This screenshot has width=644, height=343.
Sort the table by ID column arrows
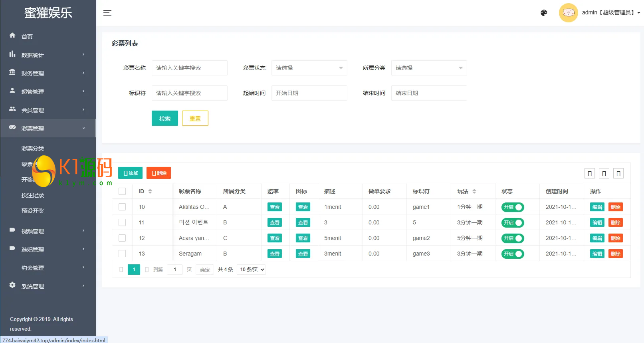click(150, 191)
